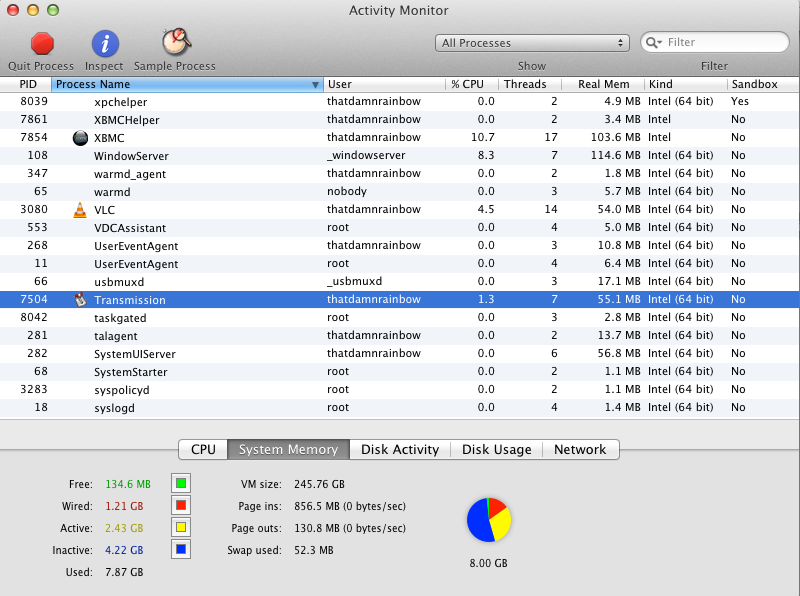The height and width of the screenshot is (596, 800).
Task: Toggle sort arrow on Process Name column
Action: tap(315, 85)
